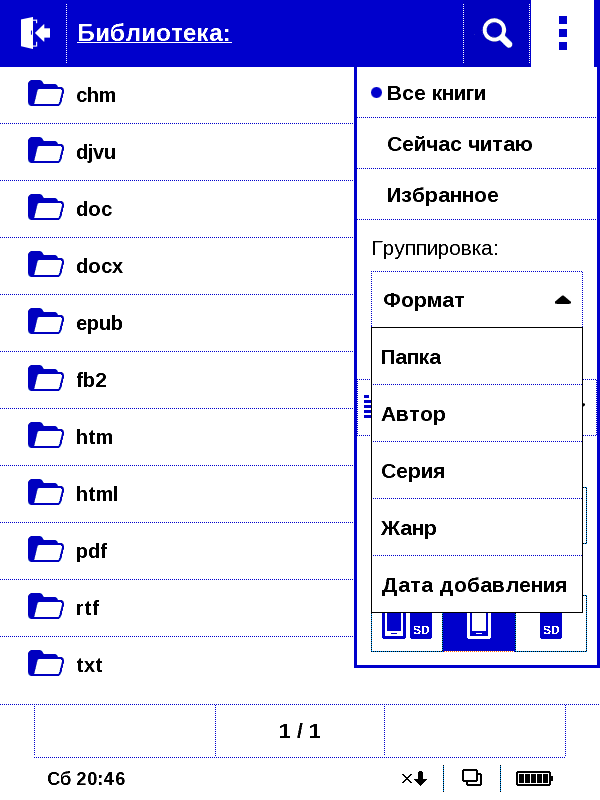Tap the battery indicator icon
The width and height of the screenshot is (600, 800).
pyautogui.click(x=534, y=778)
